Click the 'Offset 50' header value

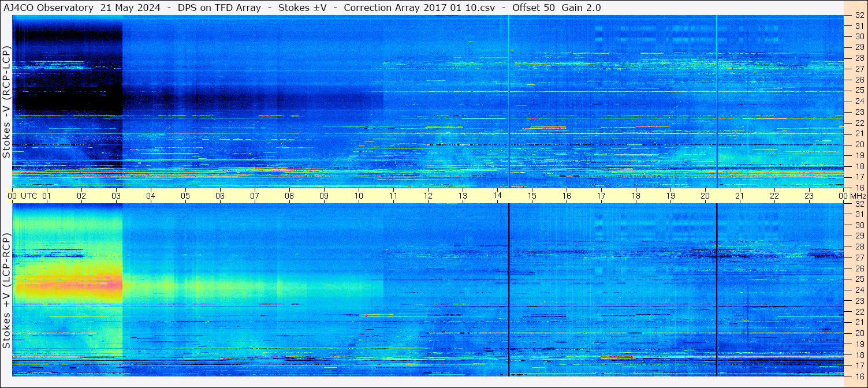(x=534, y=8)
